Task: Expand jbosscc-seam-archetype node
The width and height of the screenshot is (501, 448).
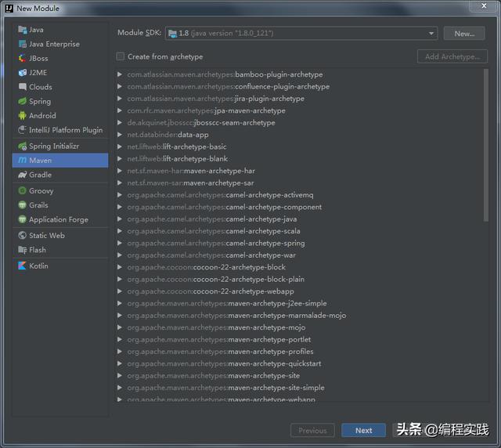Action: coord(120,122)
